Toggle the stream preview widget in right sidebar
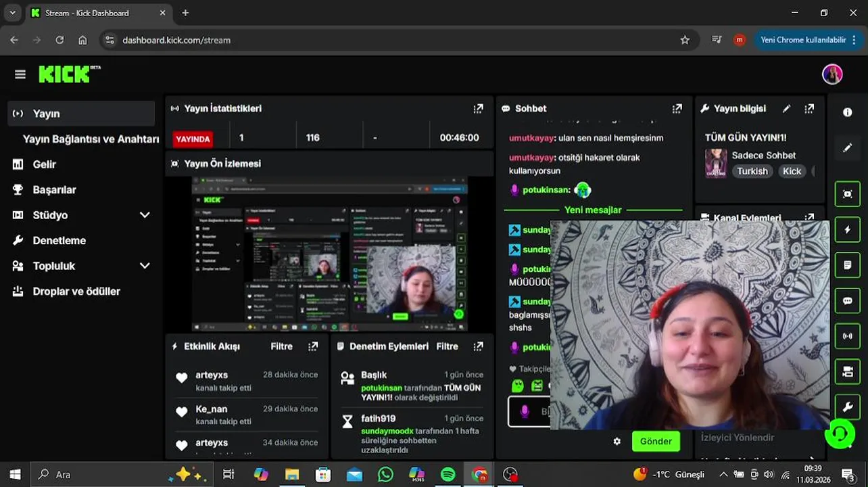 click(x=847, y=194)
